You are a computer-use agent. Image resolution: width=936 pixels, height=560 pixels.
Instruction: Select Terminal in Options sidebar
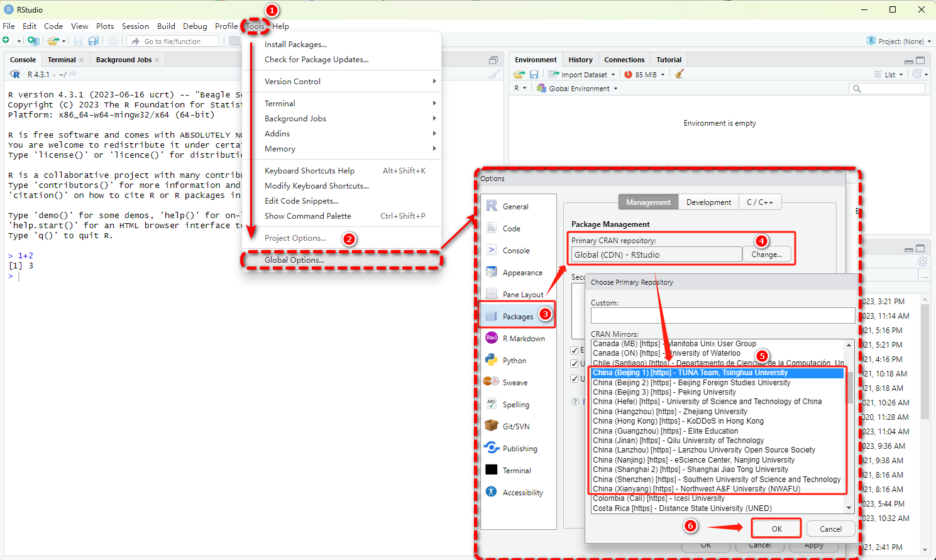coord(519,470)
